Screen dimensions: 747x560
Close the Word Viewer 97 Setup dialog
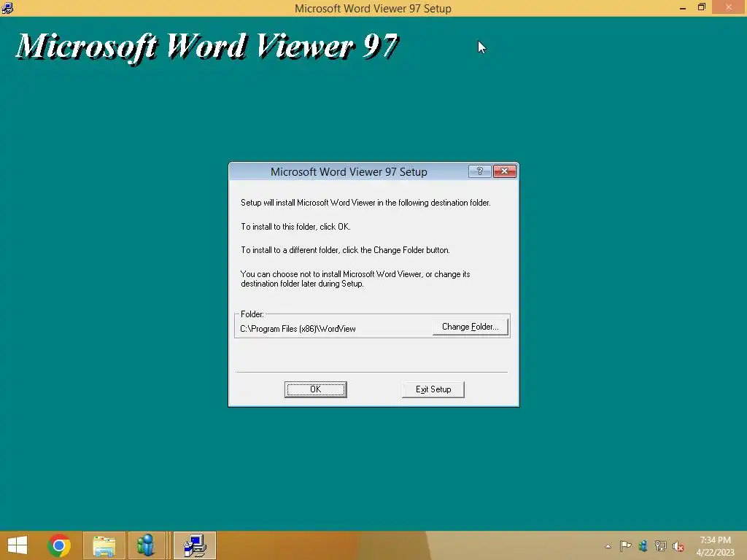click(x=505, y=171)
